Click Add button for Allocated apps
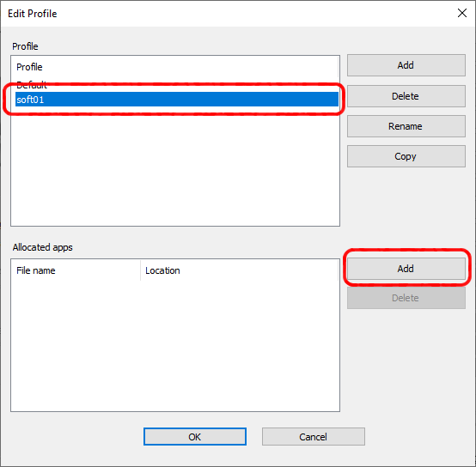Screen dimensions: 476x467 [x=406, y=269]
